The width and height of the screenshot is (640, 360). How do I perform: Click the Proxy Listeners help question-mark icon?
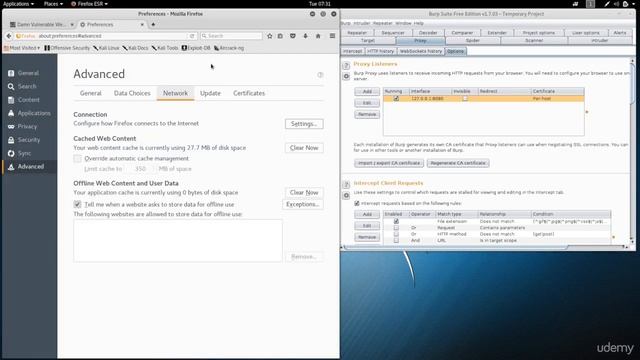point(346,65)
